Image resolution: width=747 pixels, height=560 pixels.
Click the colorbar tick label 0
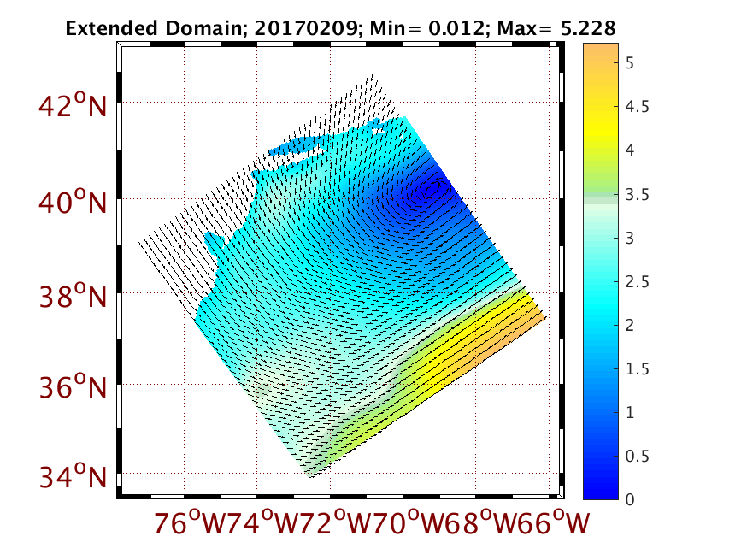630,499
